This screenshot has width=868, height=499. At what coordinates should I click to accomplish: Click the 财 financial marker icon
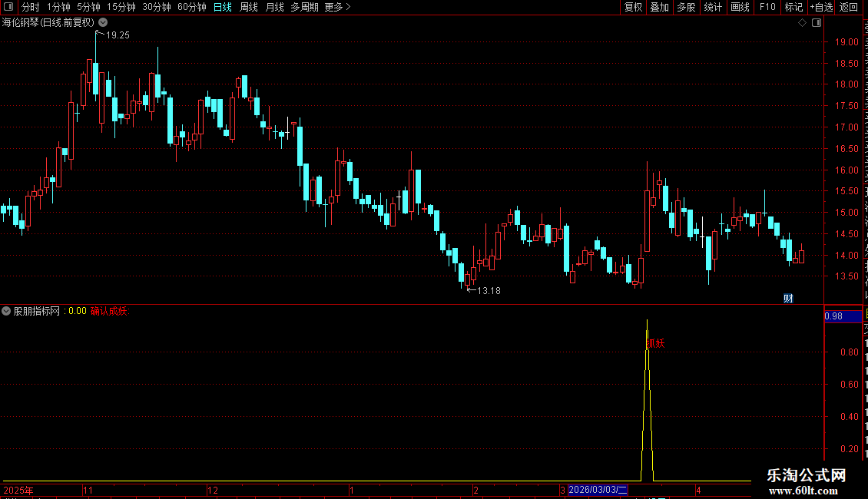pos(788,298)
